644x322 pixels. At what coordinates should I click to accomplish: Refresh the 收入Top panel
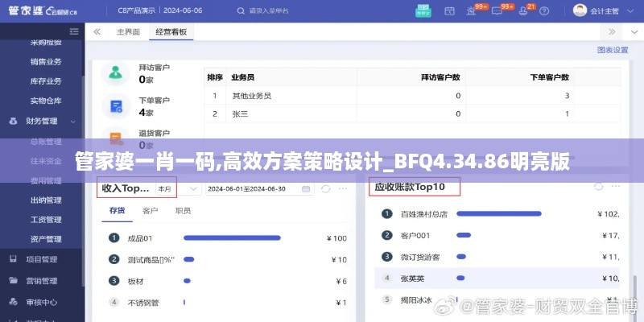[x=326, y=188]
